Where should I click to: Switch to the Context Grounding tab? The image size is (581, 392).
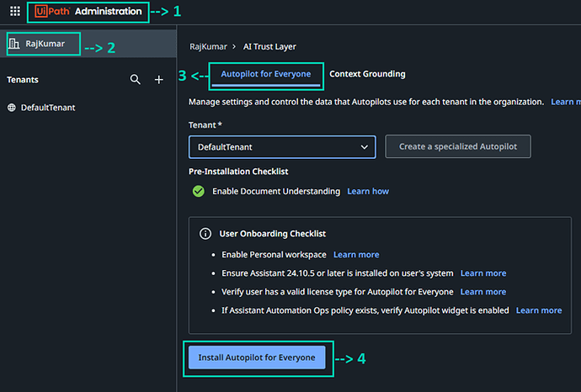(x=367, y=74)
